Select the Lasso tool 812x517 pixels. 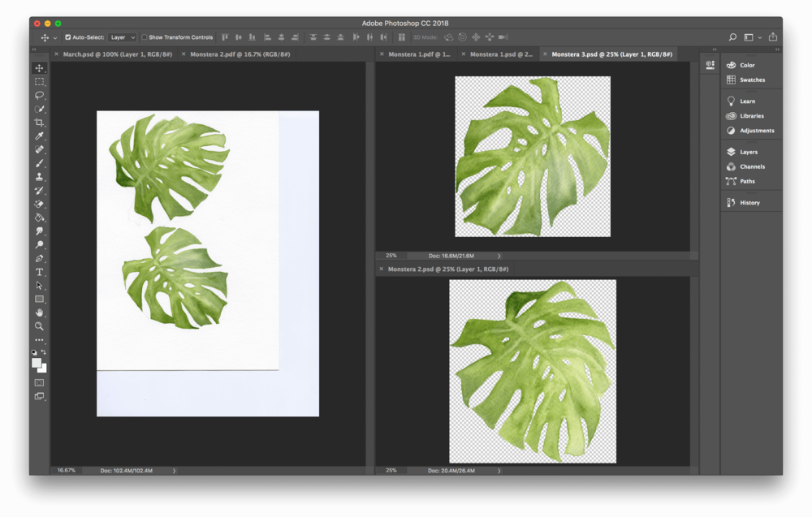[x=38, y=95]
